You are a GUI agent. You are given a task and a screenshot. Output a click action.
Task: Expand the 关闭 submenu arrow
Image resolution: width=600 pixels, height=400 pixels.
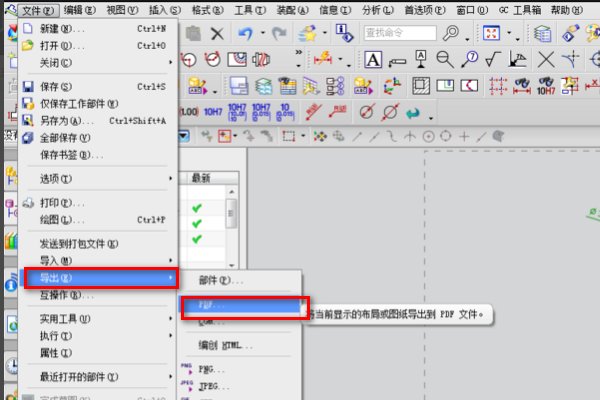171,62
